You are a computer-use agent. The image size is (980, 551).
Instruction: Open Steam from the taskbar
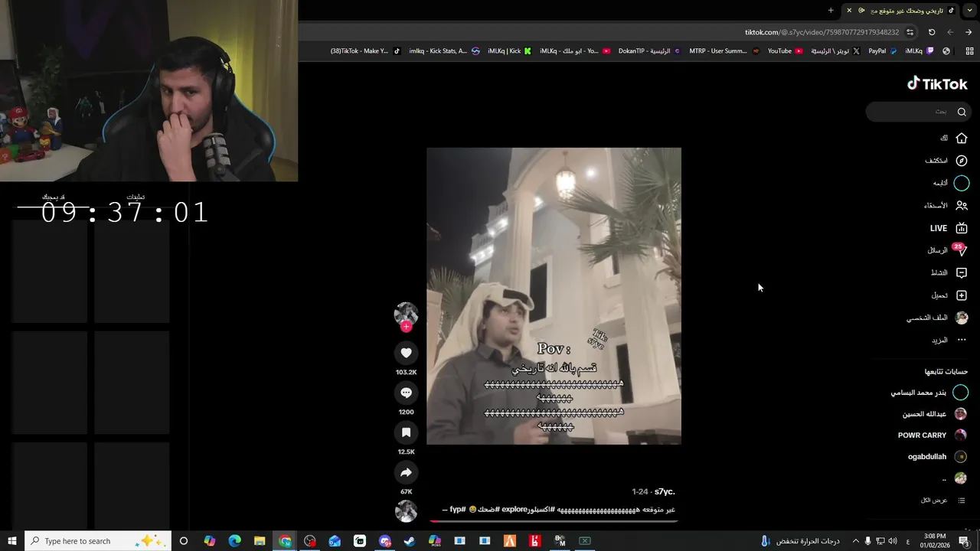pyautogui.click(x=410, y=541)
